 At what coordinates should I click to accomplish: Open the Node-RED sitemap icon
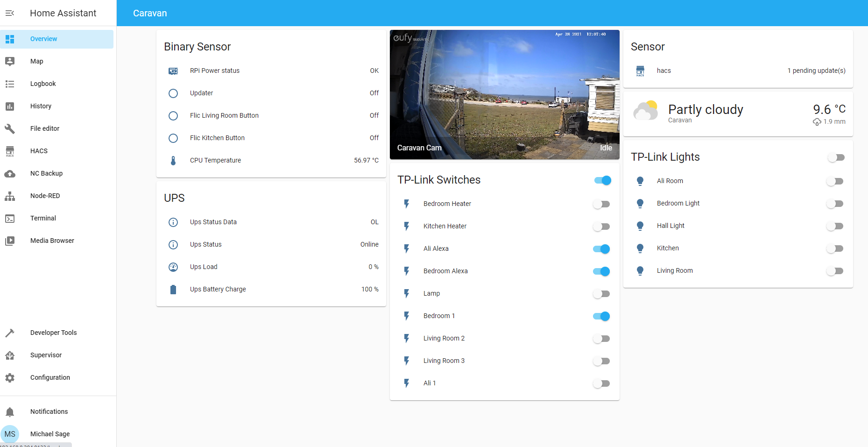click(10, 196)
